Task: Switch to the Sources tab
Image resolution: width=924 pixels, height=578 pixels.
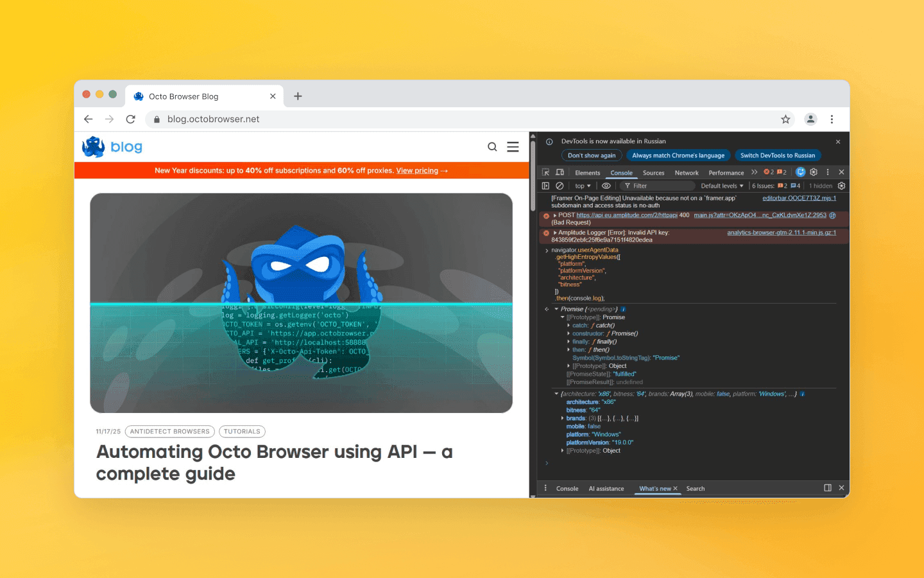Action: click(x=653, y=173)
